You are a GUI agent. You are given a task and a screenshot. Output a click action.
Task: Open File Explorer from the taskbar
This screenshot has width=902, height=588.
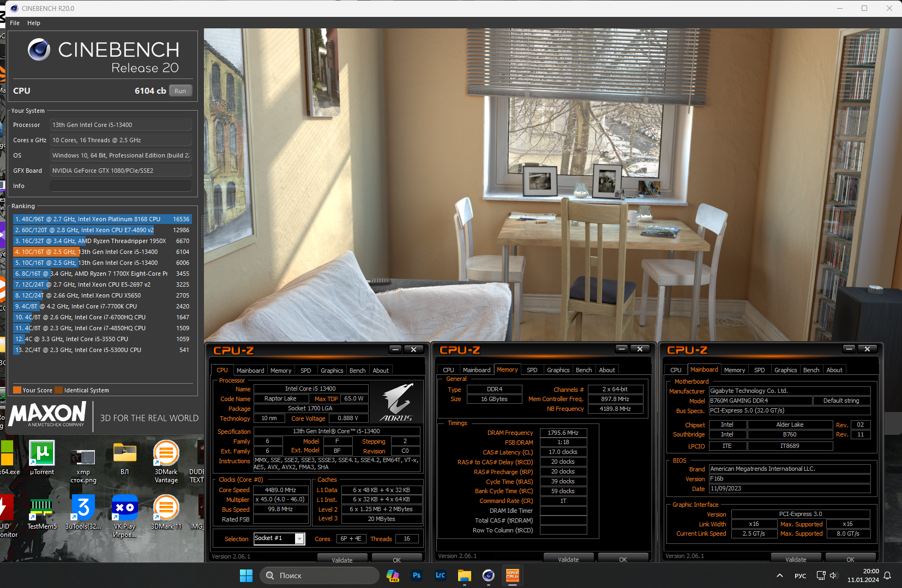465,575
